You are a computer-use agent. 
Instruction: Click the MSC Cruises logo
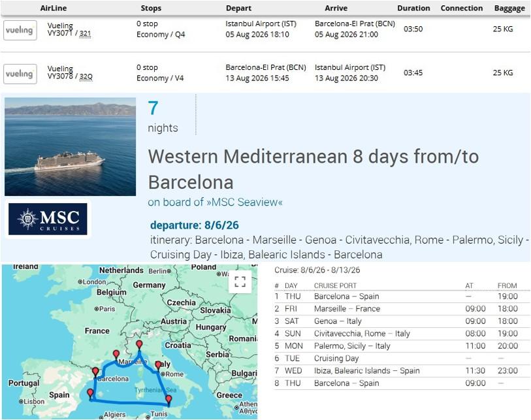[48, 219]
